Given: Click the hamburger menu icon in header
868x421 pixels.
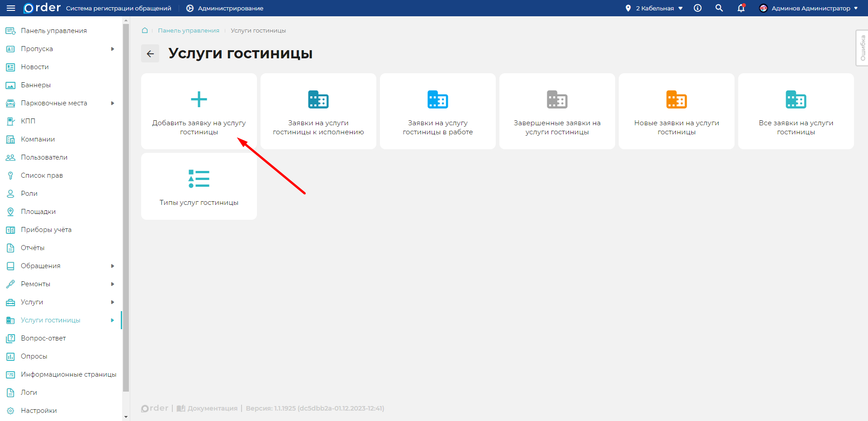Looking at the screenshot, I should [x=11, y=8].
